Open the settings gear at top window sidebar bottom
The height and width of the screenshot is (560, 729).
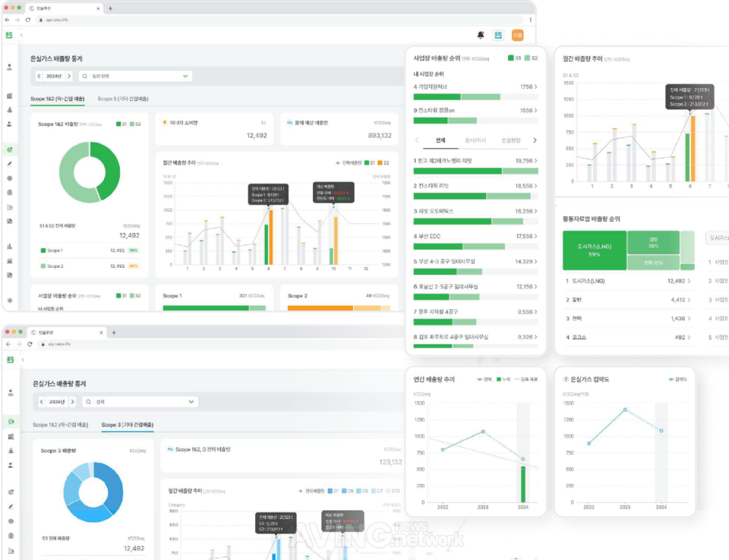(10, 300)
